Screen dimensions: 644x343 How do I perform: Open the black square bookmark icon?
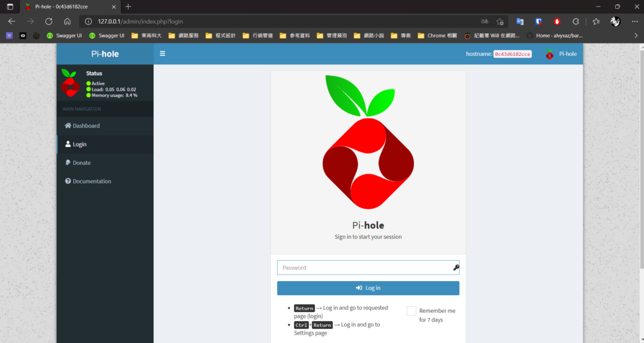click(23, 36)
